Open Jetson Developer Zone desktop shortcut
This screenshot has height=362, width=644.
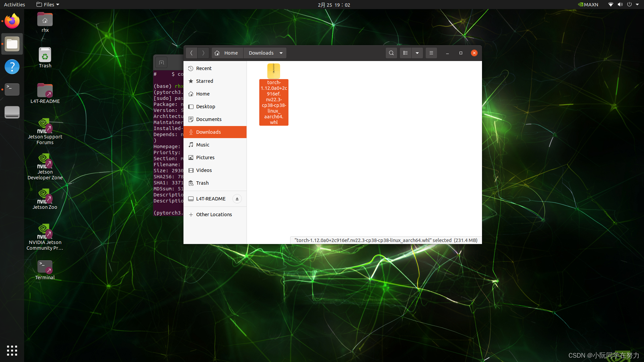click(45, 167)
